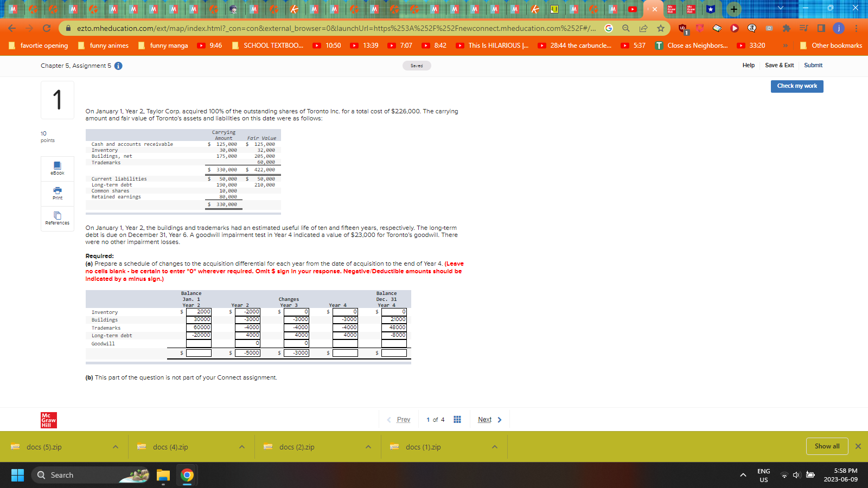Image resolution: width=868 pixels, height=488 pixels.
Task: Click the volume icon in system tray
Action: click(796, 475)
